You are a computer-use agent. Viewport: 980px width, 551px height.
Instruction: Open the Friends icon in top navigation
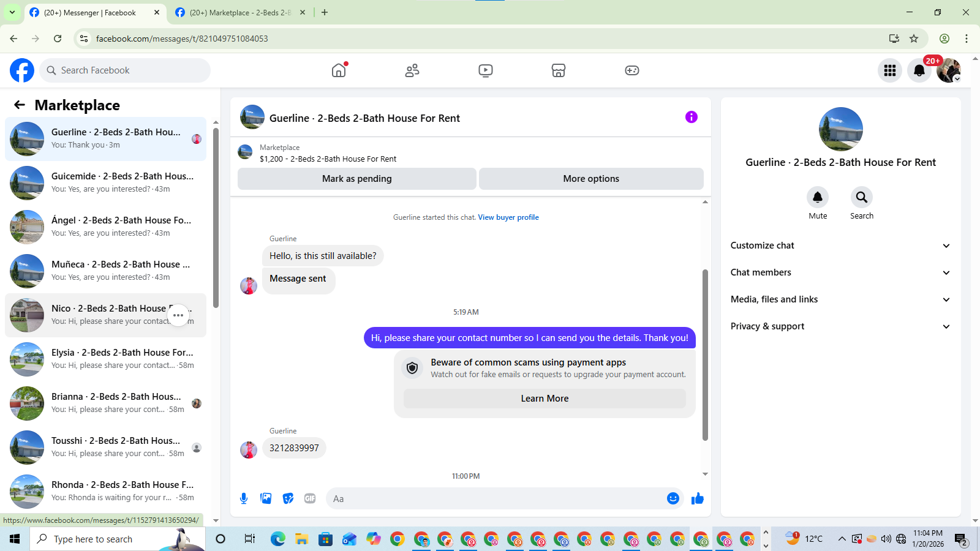click(x=412, y=70)
